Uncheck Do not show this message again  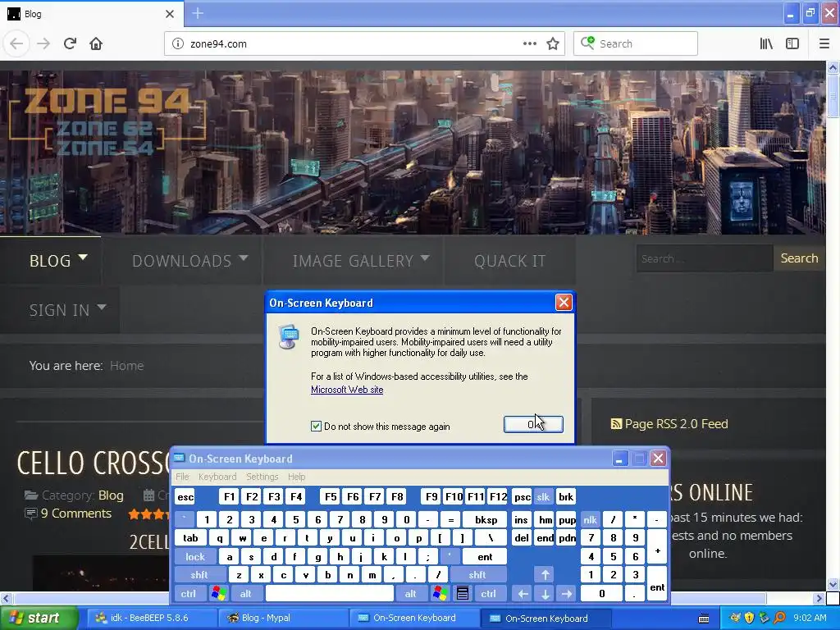point(316,427)
